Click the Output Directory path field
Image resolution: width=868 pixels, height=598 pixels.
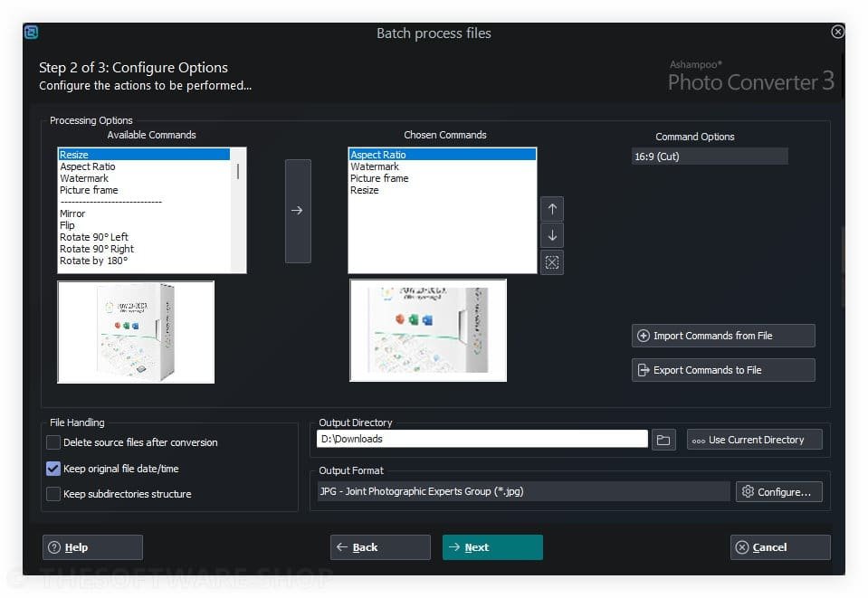pyautogui.click(x=482, y=439)
